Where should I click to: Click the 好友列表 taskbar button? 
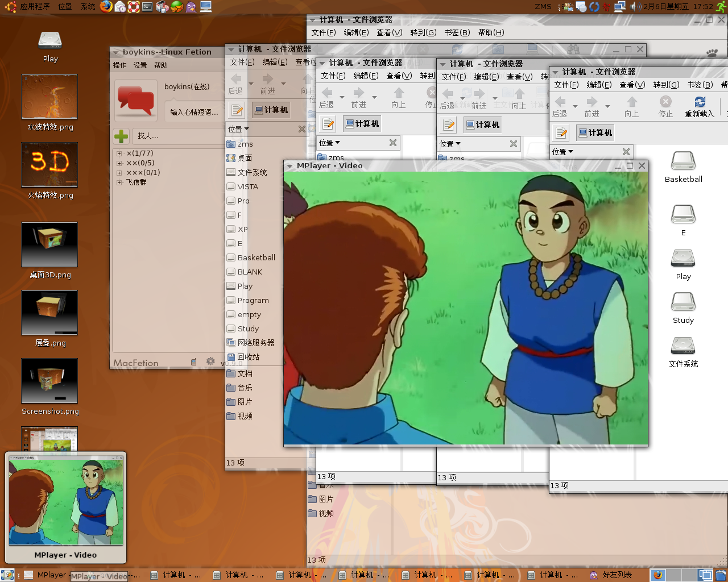coord(611,575)
